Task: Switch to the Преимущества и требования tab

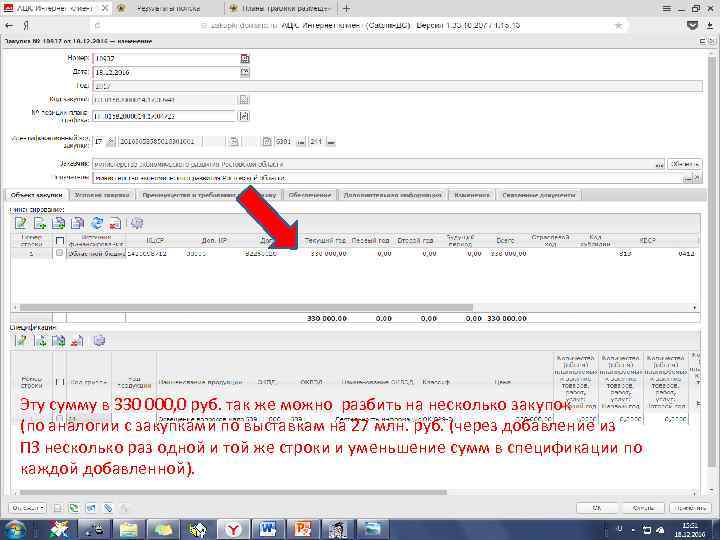Action: click(209, 195)
